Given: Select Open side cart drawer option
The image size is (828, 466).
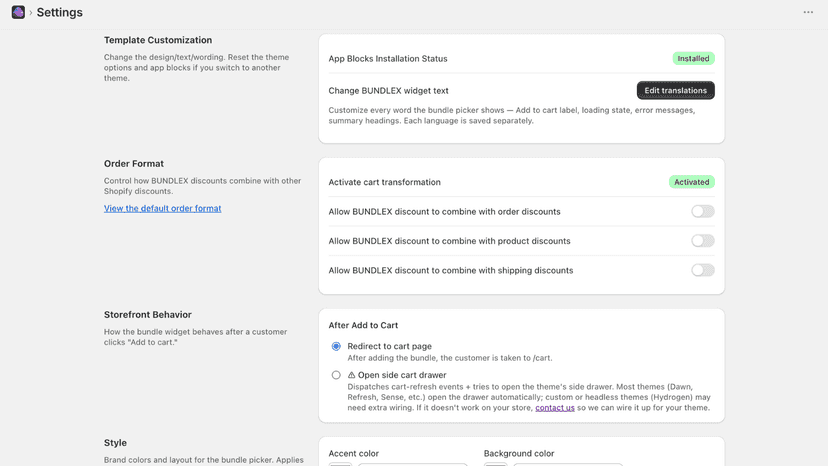Looking at the screenshot, I should click(336, 375).
